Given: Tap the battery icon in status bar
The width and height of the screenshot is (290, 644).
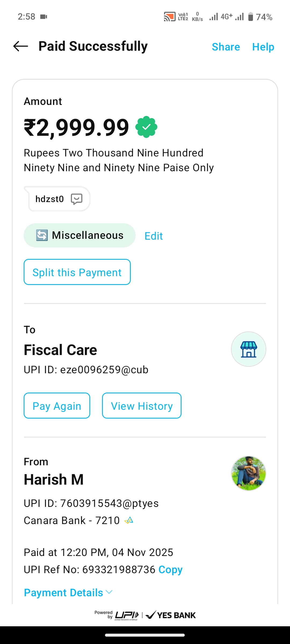Looking at the screenshot, I should 251,17.
